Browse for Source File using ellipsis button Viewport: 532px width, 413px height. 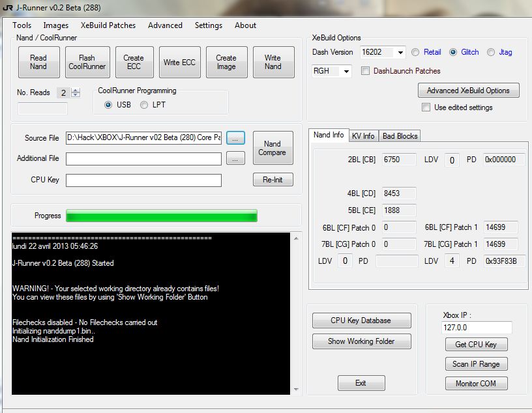tap(235, 137)
